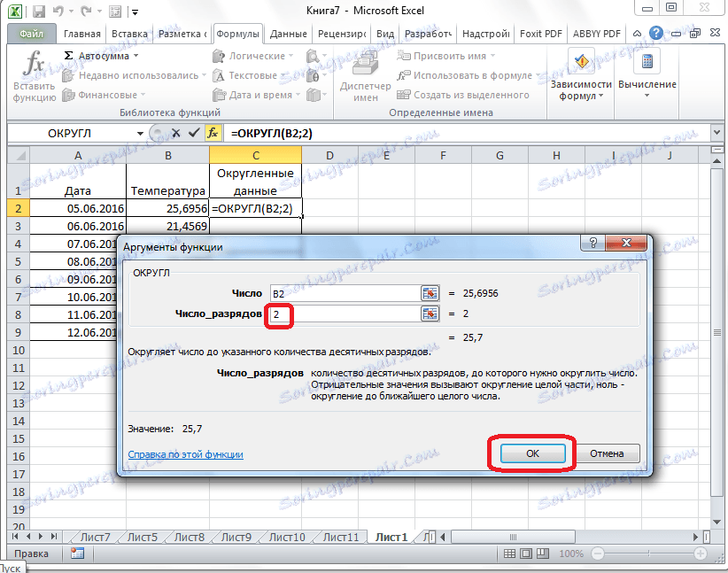The height and width of the screenshot is (573, 728).
Task: Open the AutoSum dropdown arrow
Action: (x=136, y=56)
